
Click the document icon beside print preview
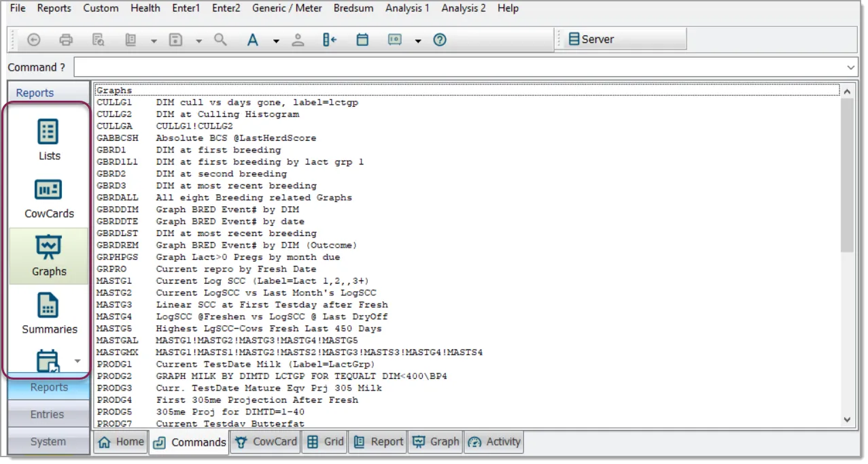tap(131, 40)
